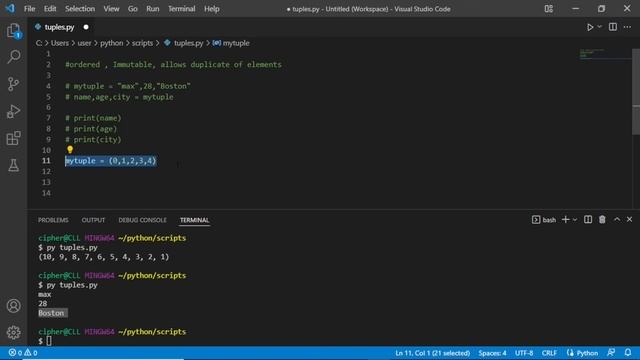Expand the run options dropdown arrow

coord(600,27)
